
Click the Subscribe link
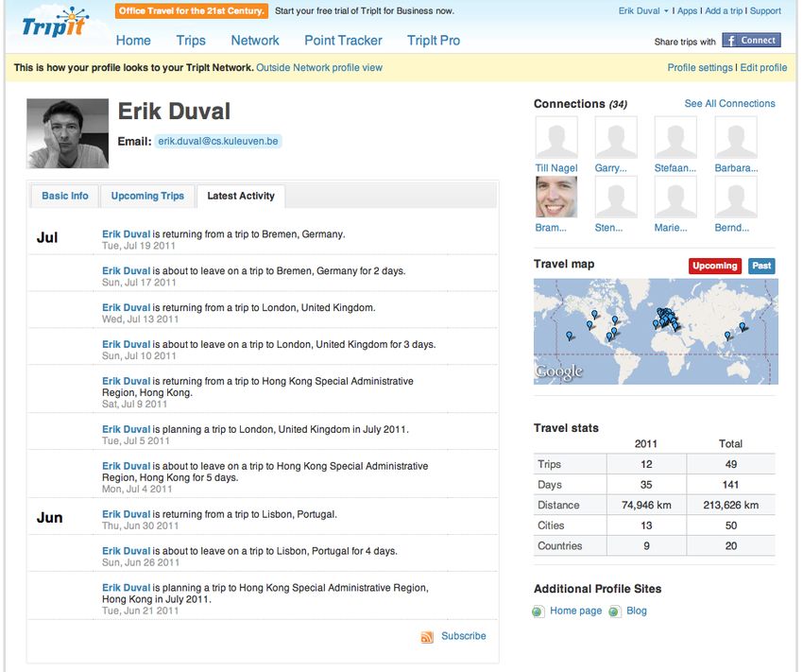point(464,636)
